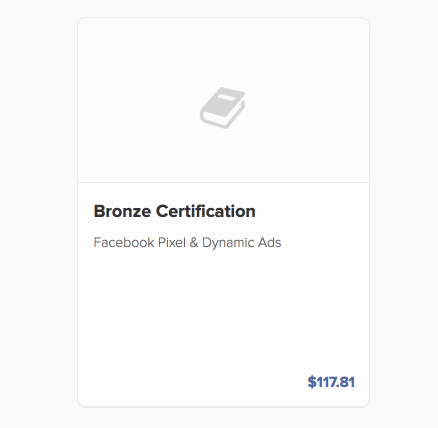Viewport: 438px width, 428px height.
Task: Click the word Ads in the description
Action: pyautogui.click(x=265, y=242)
